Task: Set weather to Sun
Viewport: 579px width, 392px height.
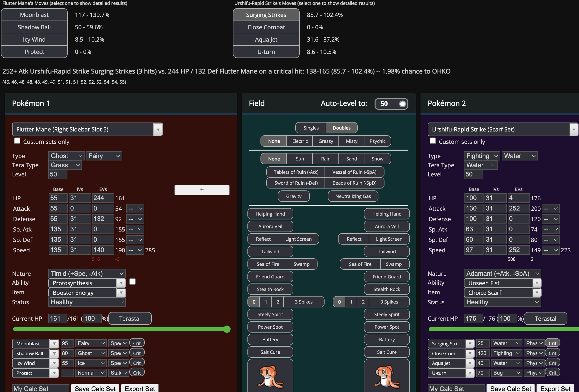Action: pyautogui.click(x=300, y=159)
